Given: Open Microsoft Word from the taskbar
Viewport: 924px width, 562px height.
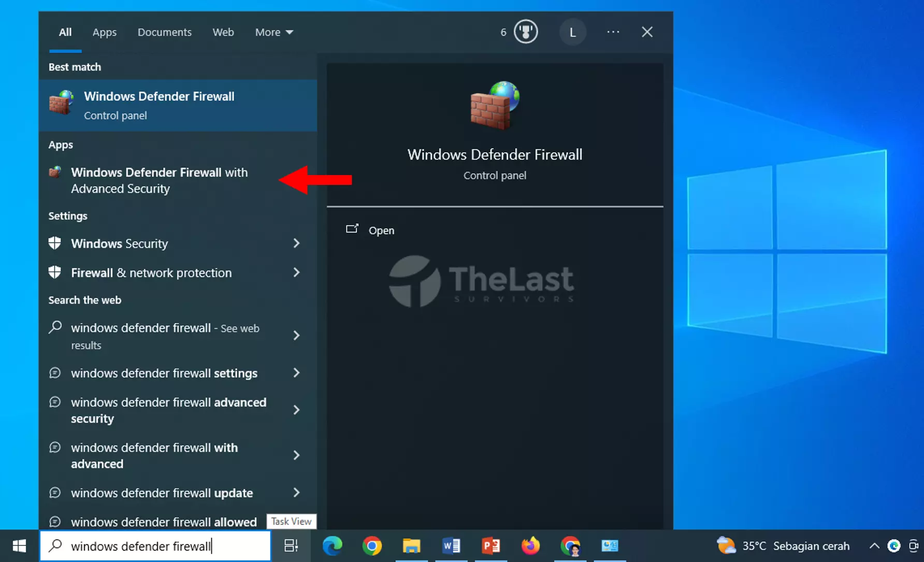Looking at the screenshot, I should point(451,546).
